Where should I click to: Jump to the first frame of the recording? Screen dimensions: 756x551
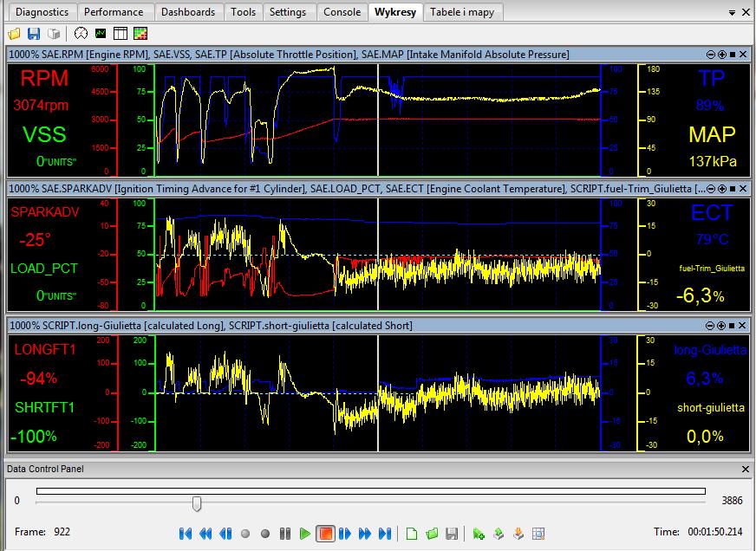[x=185, y=534]
